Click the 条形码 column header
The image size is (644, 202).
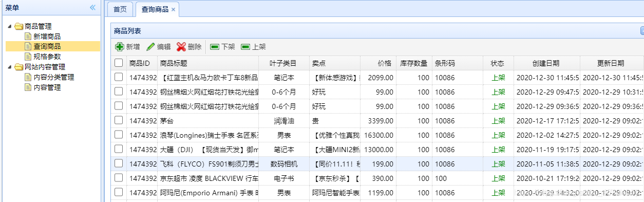[458, 63]
